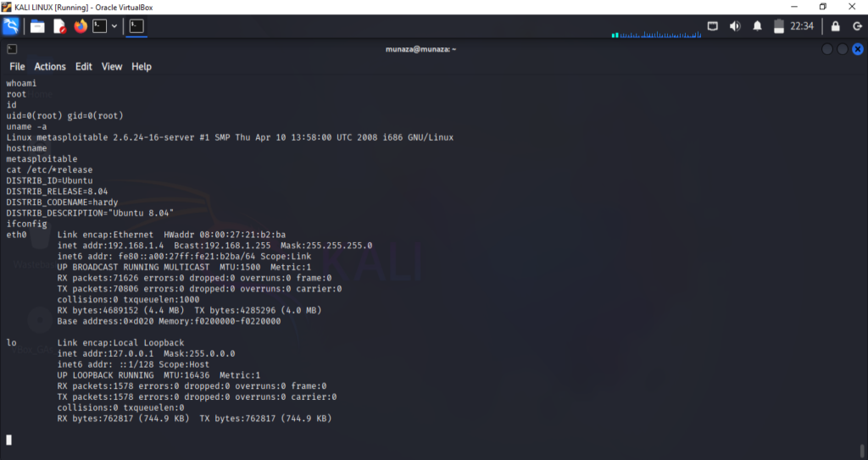This screenshot has width=868, height=460.
Task: Open the text editor launcher icon
Action: pyautogui.click(x=59, y=26)
